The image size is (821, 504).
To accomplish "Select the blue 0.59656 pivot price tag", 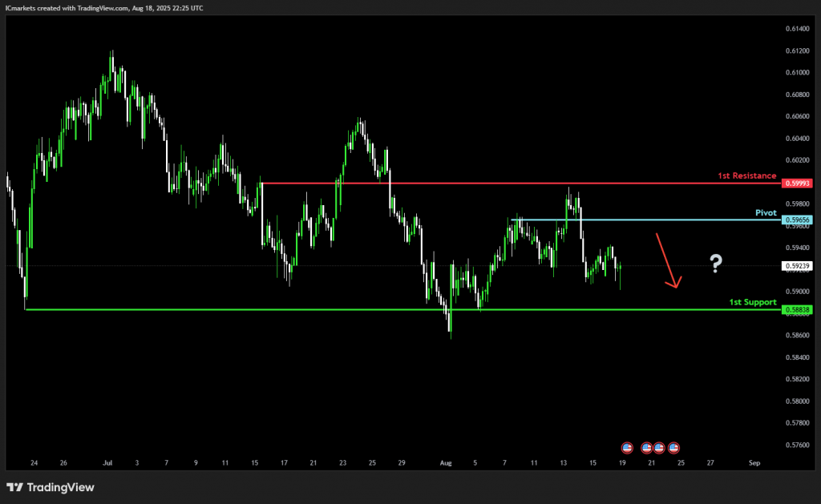I will point(797,220).
